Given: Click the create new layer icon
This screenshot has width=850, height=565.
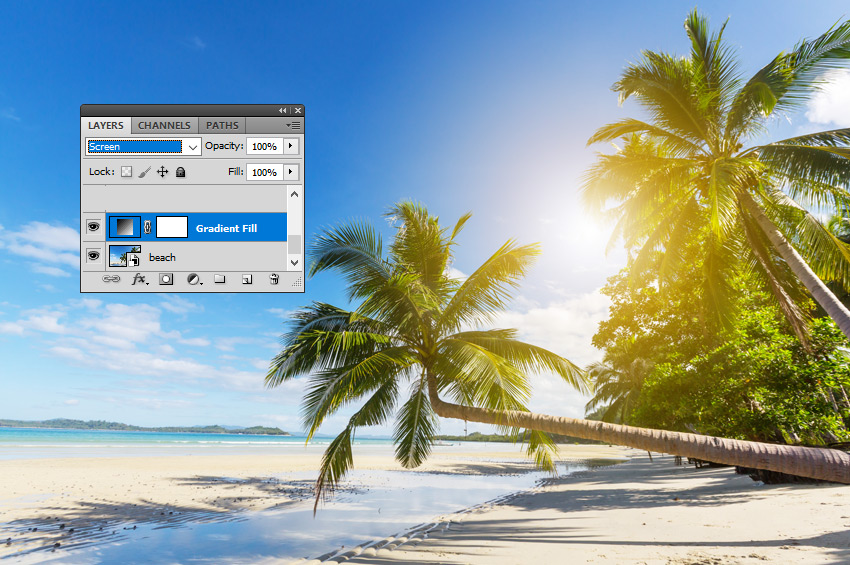Looking at the screenshot, I should point(246,280).
